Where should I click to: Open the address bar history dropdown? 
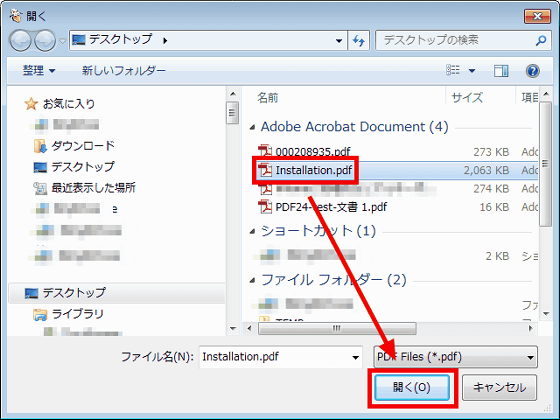click(339, 40)
